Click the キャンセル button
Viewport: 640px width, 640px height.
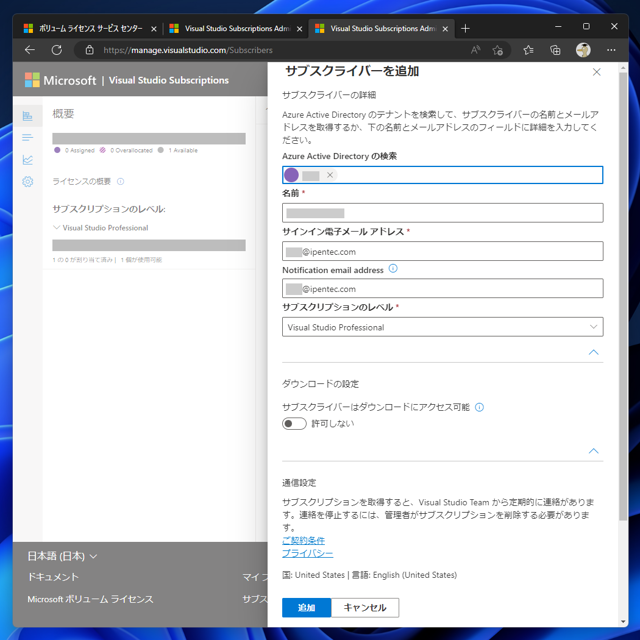click(x=365, y=607)
